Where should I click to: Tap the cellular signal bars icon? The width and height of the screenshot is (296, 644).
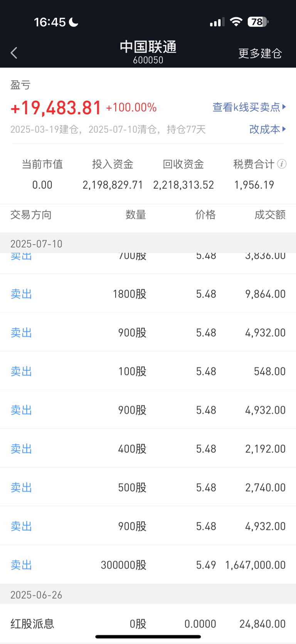tap(217, 22)
